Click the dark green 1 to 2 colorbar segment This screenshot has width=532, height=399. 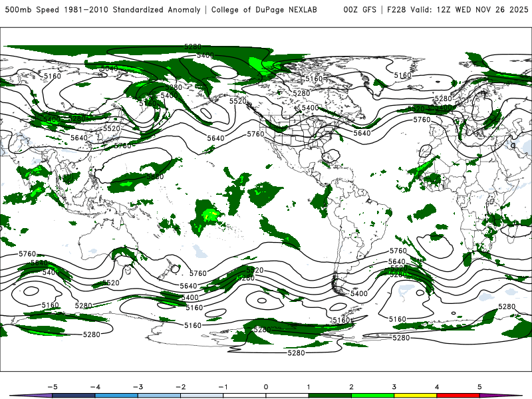click(330, 396)
